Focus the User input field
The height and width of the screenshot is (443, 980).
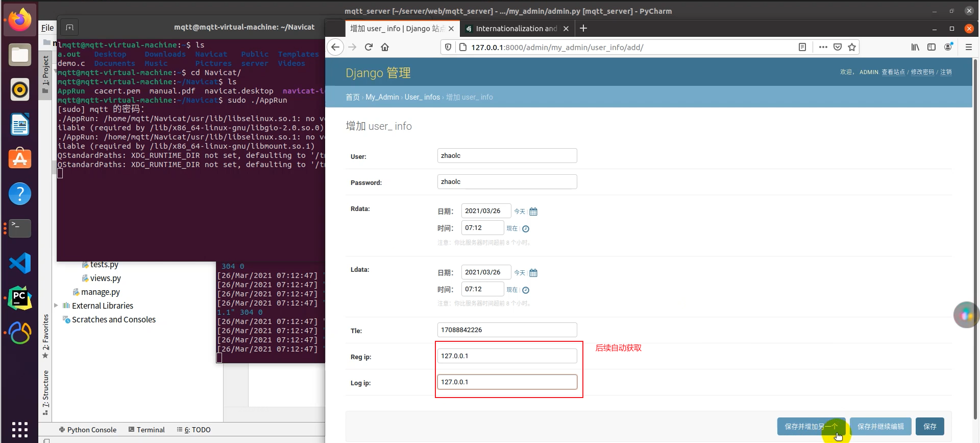point(507,156)
